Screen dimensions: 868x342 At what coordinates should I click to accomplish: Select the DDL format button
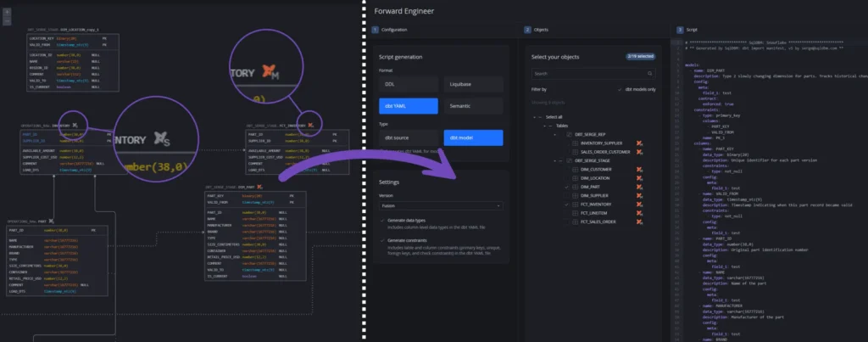[409, 84]
